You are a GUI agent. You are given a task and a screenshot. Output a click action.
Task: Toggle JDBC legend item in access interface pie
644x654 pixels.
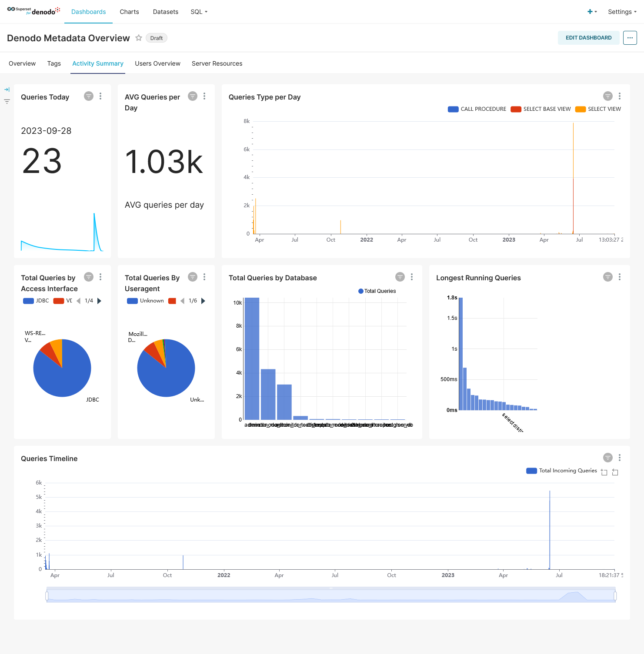click(36, 301)
